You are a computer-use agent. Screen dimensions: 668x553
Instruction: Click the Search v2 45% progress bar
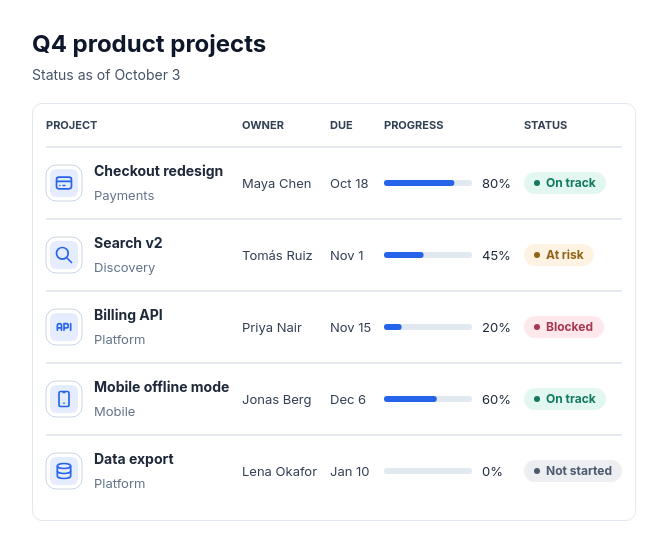[428, 255]
